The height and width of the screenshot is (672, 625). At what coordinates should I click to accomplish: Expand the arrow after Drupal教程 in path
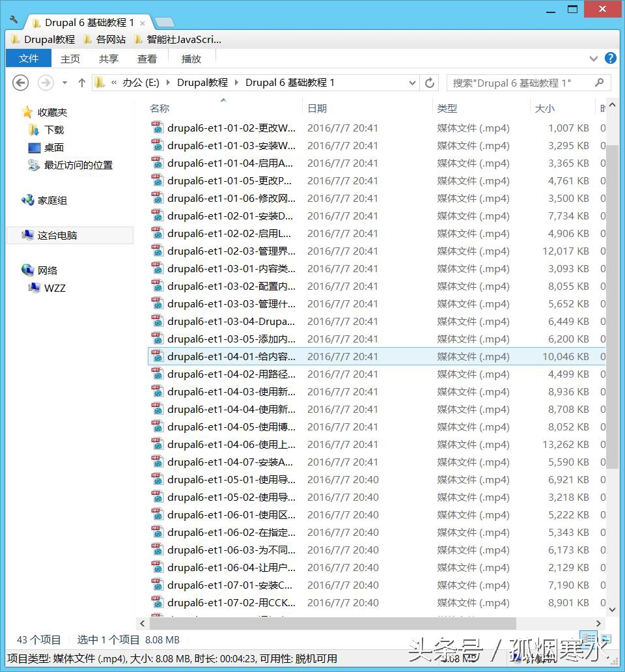(x=236, y=83)
